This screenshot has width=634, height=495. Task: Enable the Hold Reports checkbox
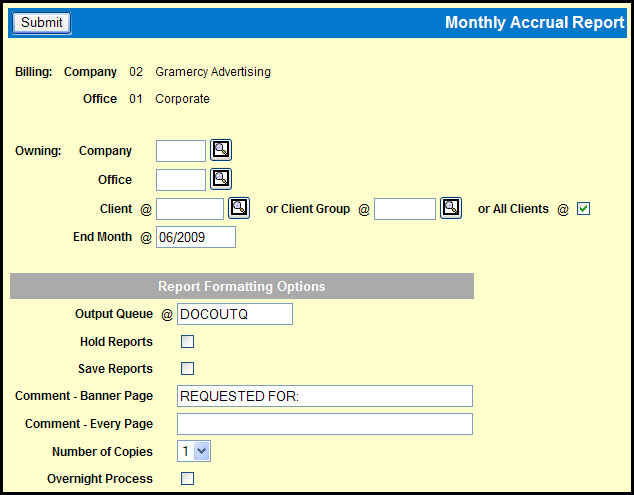(187, 342)
